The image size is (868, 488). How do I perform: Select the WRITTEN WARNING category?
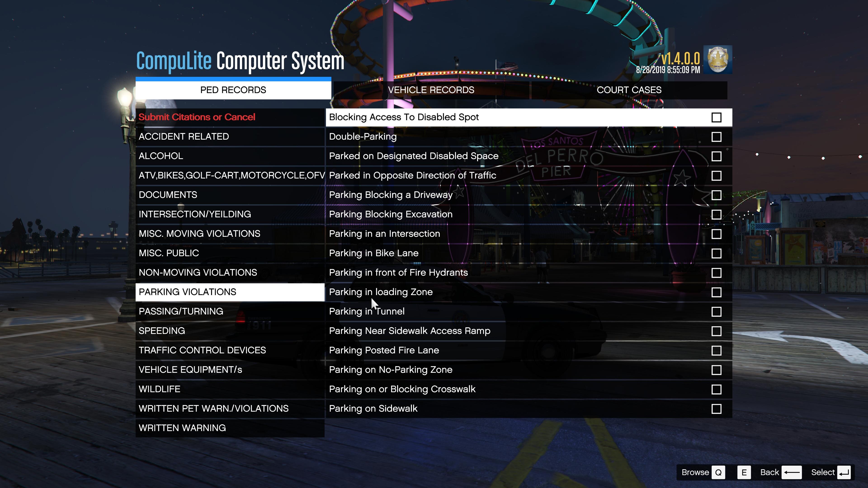click(182, 428)
